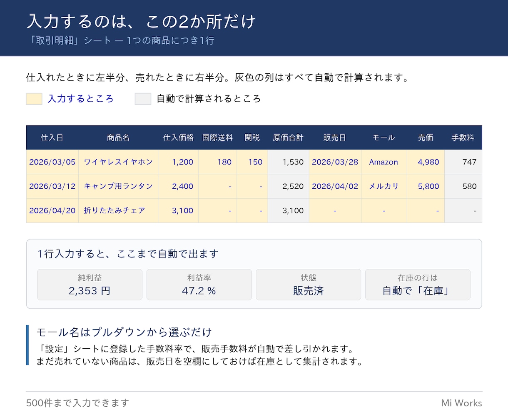Viewport: 508px width, 420px height.
Task: Click the モール column header
Action: (384, 137)
